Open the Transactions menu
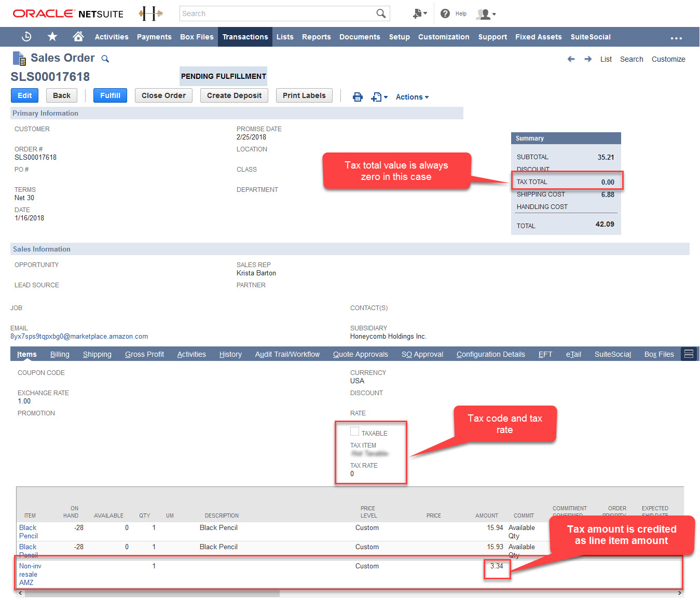Screen dimensions: 700x613 click(245, 37)
